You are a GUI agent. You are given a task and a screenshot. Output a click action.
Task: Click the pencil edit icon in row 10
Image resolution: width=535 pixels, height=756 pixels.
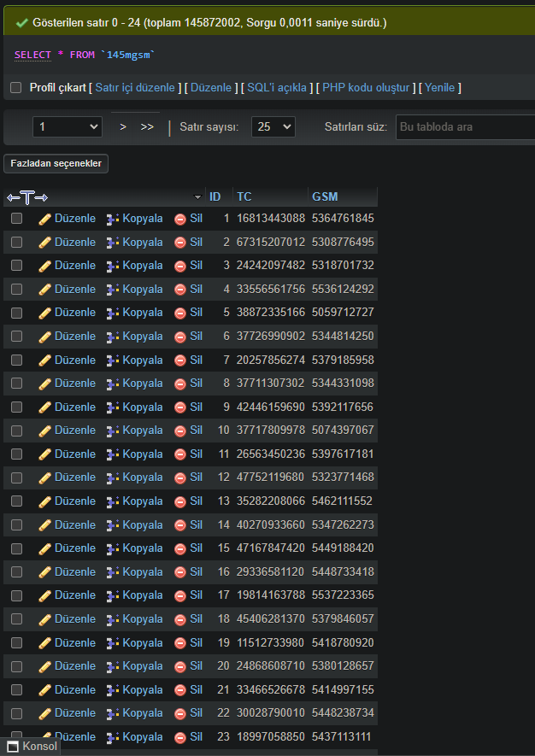[x=45, y=431]
